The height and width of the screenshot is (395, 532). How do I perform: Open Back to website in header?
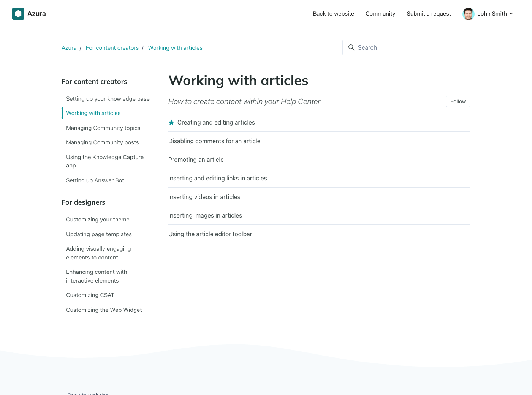(333, 14)
